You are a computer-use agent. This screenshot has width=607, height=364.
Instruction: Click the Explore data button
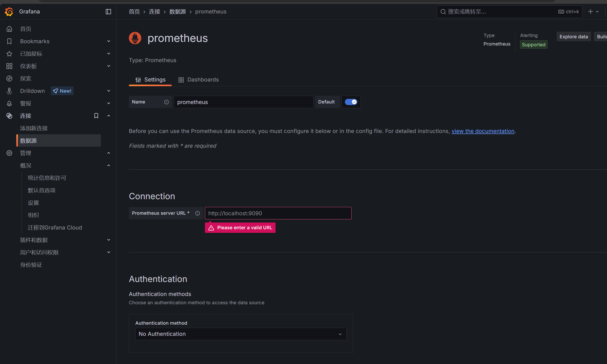(x=574, y=37)
